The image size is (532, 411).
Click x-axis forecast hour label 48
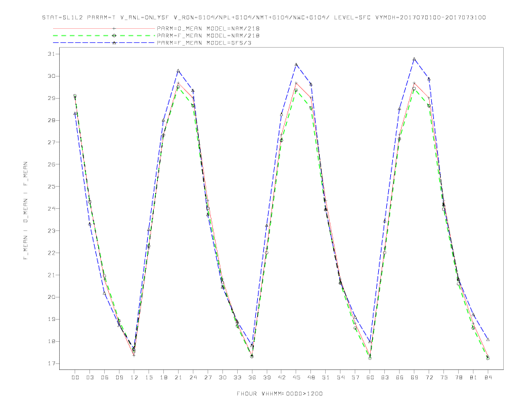tap(311, 377)
